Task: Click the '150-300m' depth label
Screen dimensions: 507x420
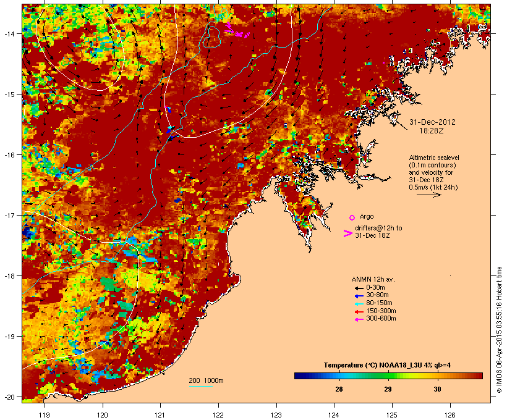Action: coord(381,311)
